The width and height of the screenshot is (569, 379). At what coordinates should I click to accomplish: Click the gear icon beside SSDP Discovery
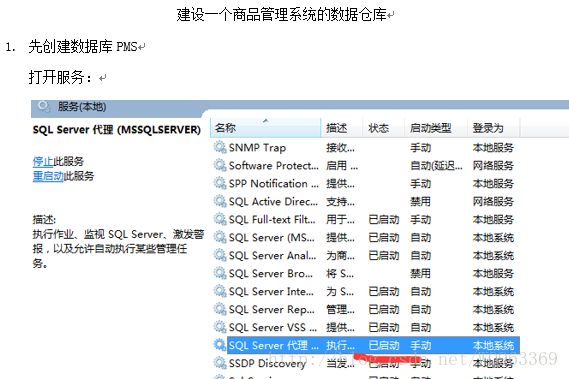coord(220,363)
